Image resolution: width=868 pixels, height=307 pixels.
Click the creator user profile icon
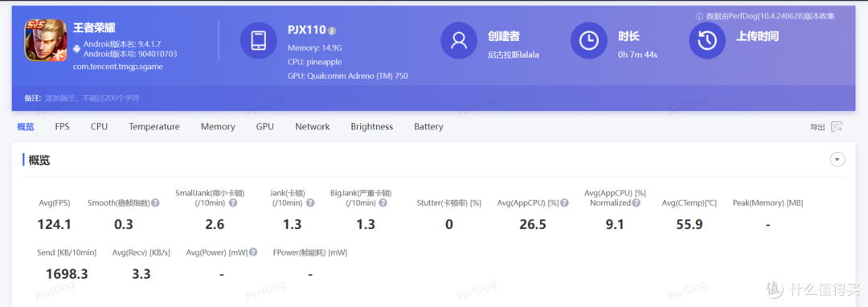(460, 40)
